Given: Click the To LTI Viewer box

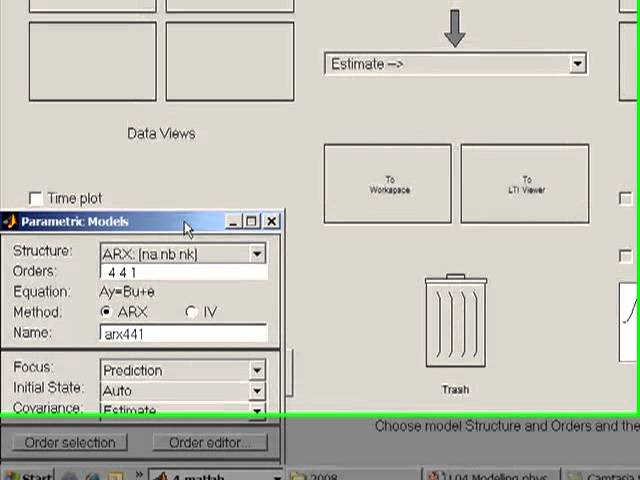Looking at the screenshot, I should (525, 184).
